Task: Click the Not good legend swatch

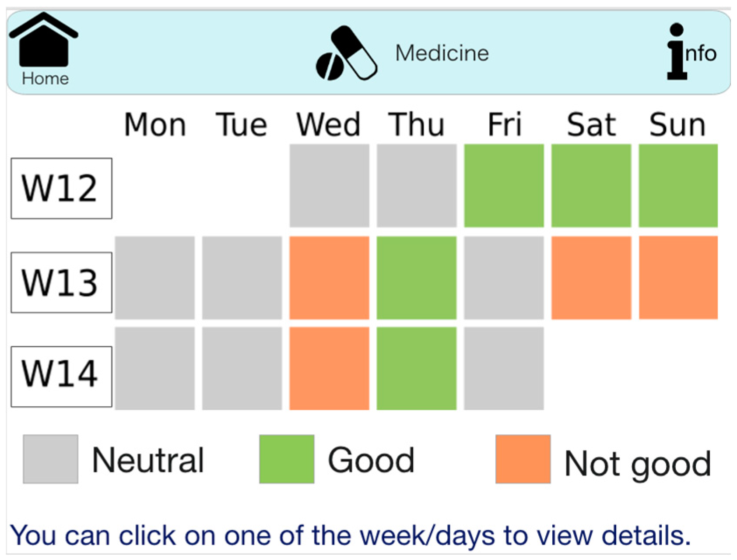Action: coord(523,459)
